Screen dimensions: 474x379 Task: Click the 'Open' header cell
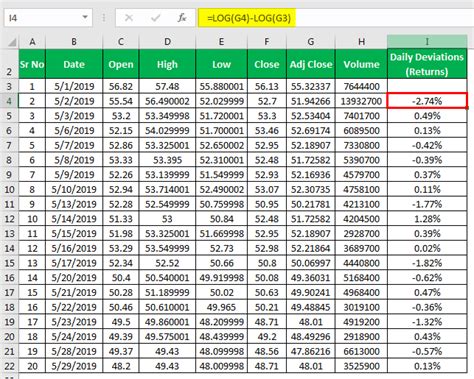(121, 64)
